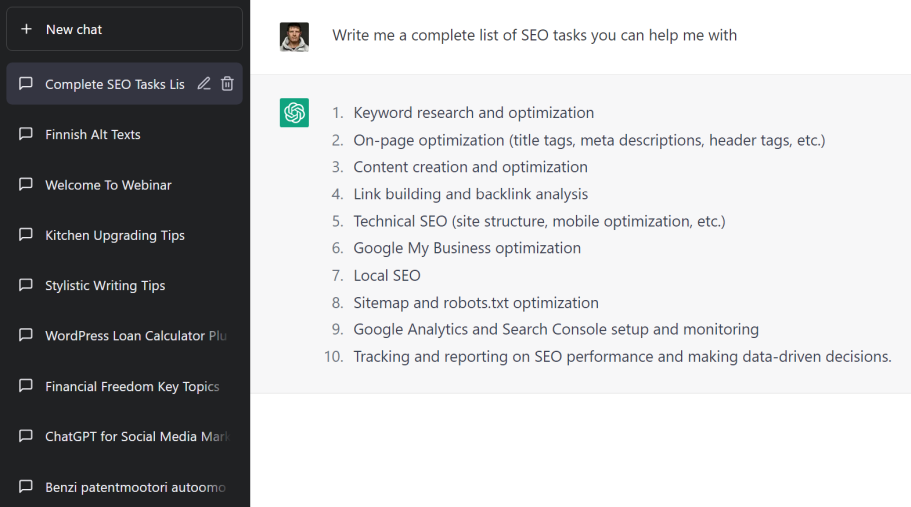Rename the Complete SEO Tasks chat via pencil icon
The image size is (911, 507).
click(204, 84)
